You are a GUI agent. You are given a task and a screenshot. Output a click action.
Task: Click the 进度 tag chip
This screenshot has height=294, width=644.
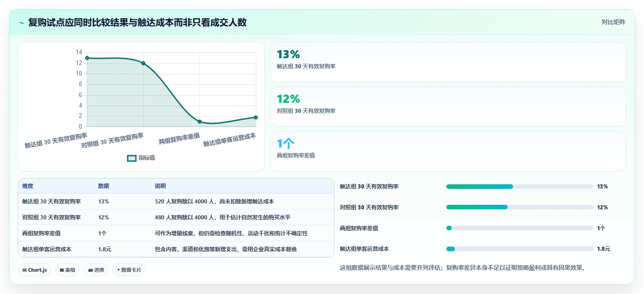point(96,270)
